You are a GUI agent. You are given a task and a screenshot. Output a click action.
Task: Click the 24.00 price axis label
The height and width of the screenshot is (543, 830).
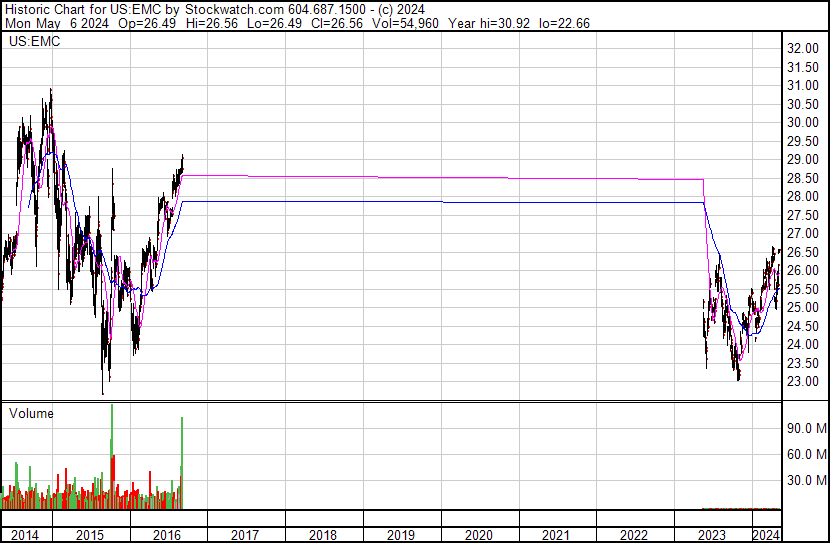(x=803, y=345)
